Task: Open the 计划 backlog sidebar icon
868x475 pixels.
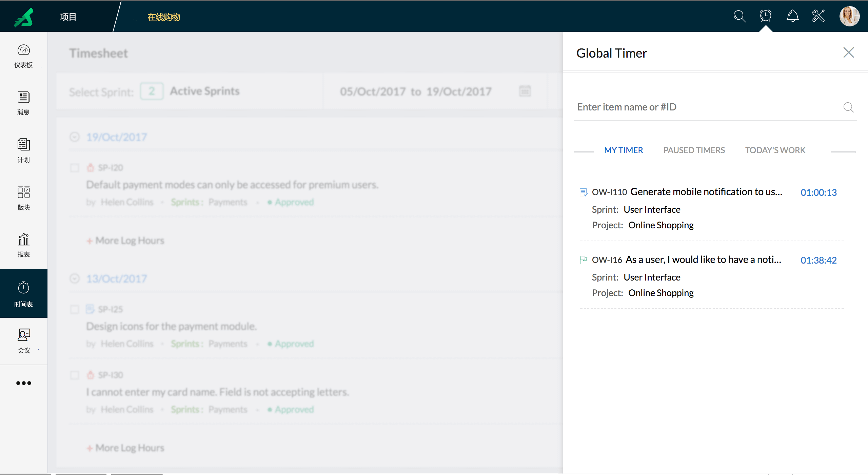Action: pos(23,150)
